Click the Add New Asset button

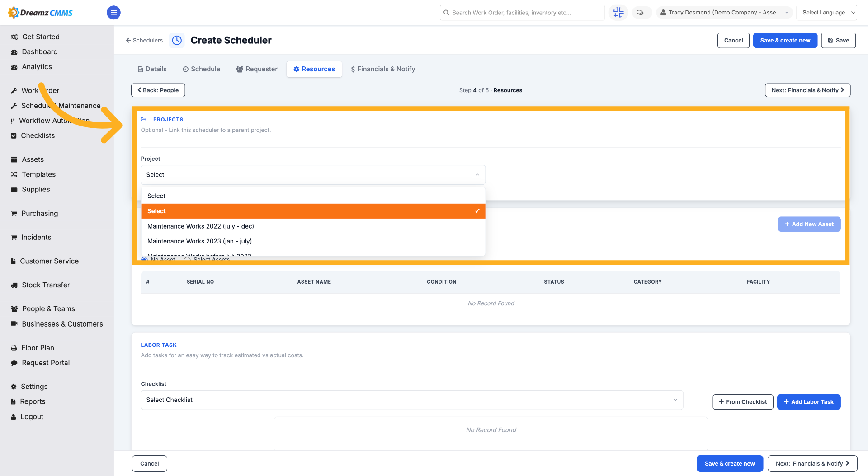click(809, 224)
